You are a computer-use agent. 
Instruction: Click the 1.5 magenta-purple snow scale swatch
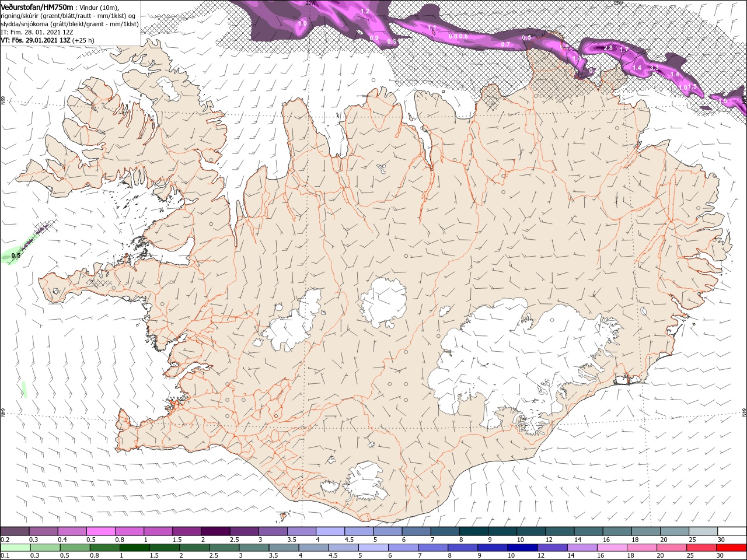pos(187,531)
